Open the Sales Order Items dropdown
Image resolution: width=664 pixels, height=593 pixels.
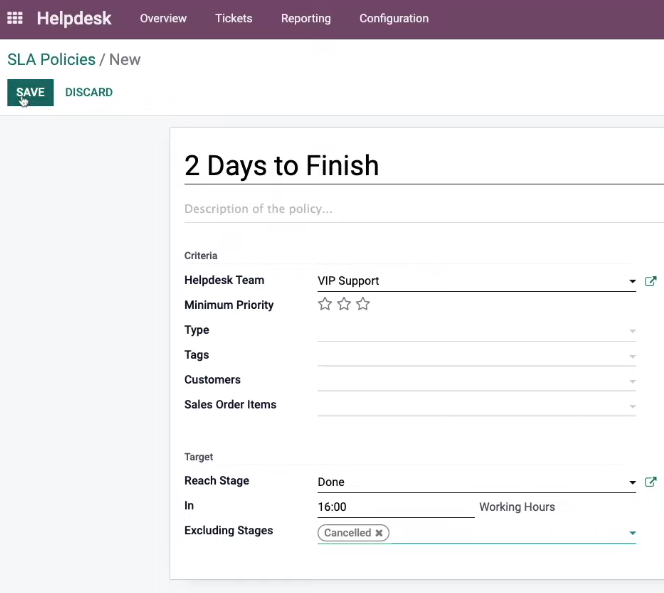pyautogui.click(x=476, y=405)
